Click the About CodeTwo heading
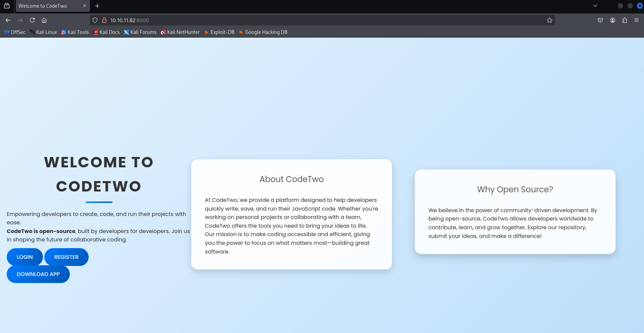This screenshot has width=644, height=333. click(x=291, y=179)
